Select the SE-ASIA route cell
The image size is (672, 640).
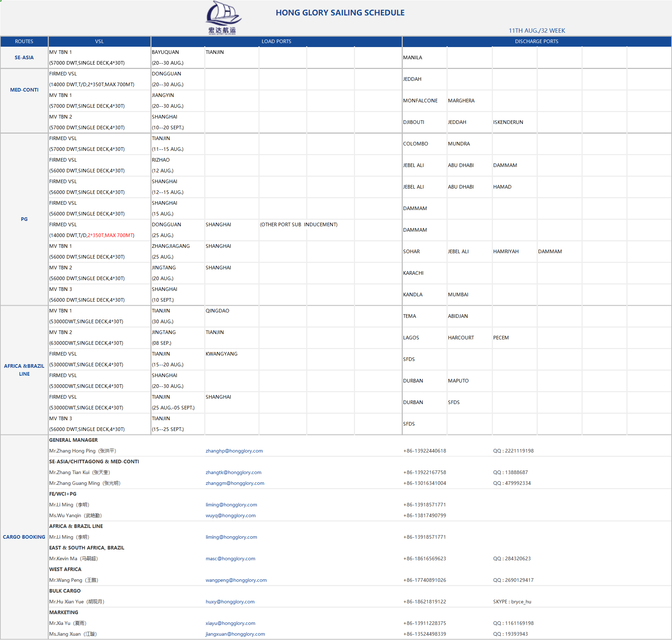click(x=24, y=57)
